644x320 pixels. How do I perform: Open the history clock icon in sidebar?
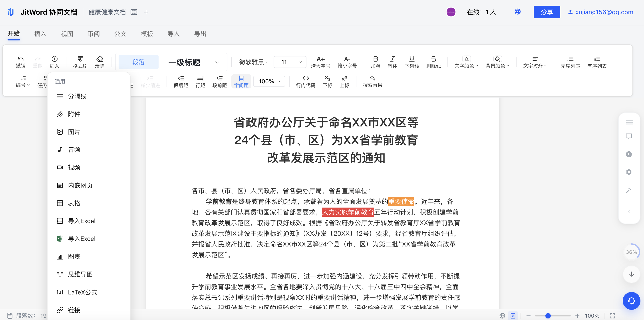coord(629,154)
